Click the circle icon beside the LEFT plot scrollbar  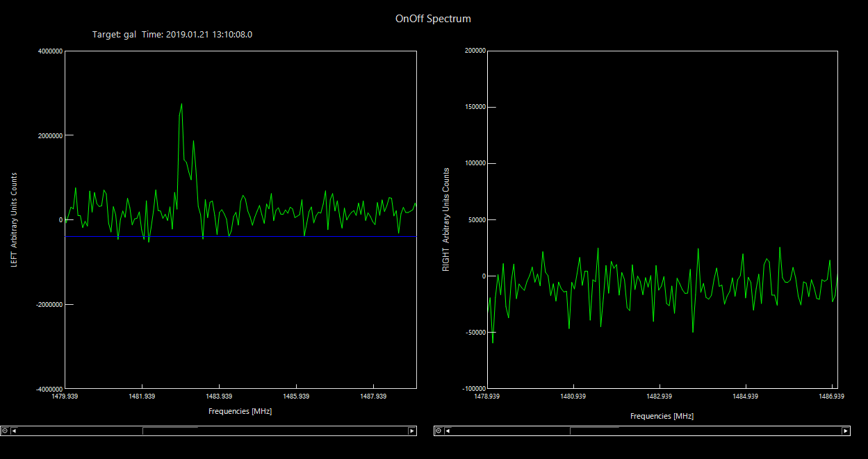point(5,431)
